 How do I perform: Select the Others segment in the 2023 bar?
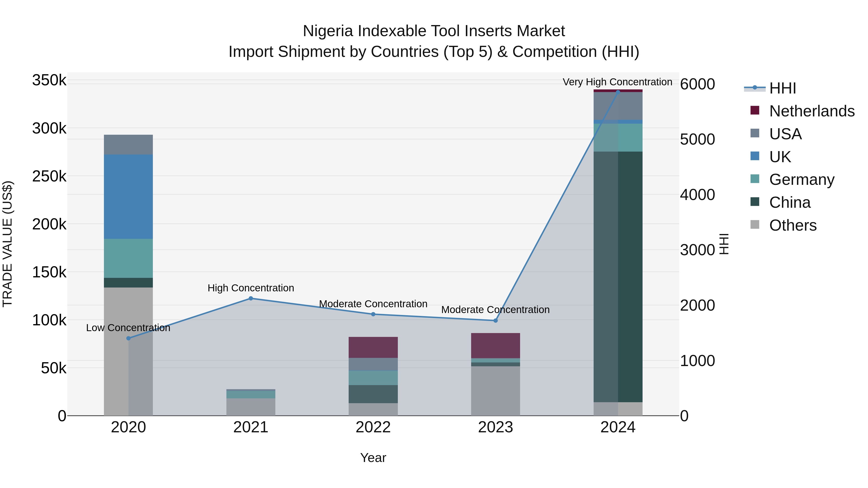pos(496,391)
